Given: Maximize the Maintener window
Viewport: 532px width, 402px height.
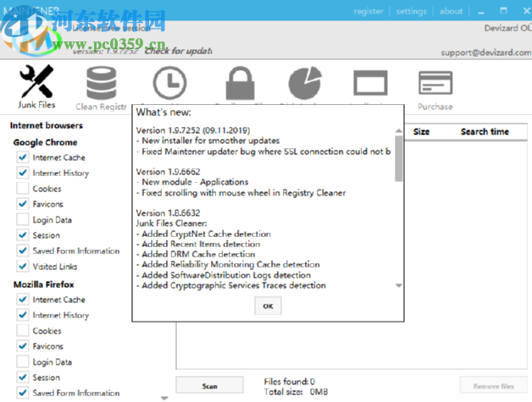Looking at the screenshot, I should (x=503, y=11).
